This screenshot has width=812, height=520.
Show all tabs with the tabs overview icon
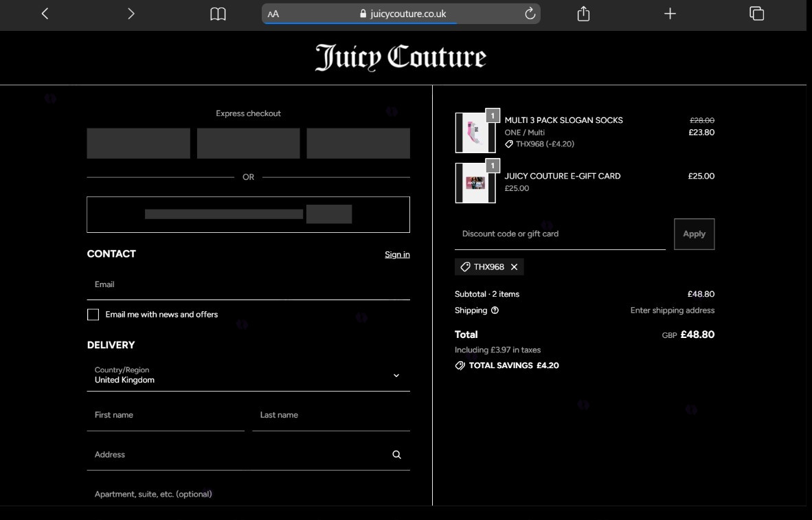click(x=756, y=14)
